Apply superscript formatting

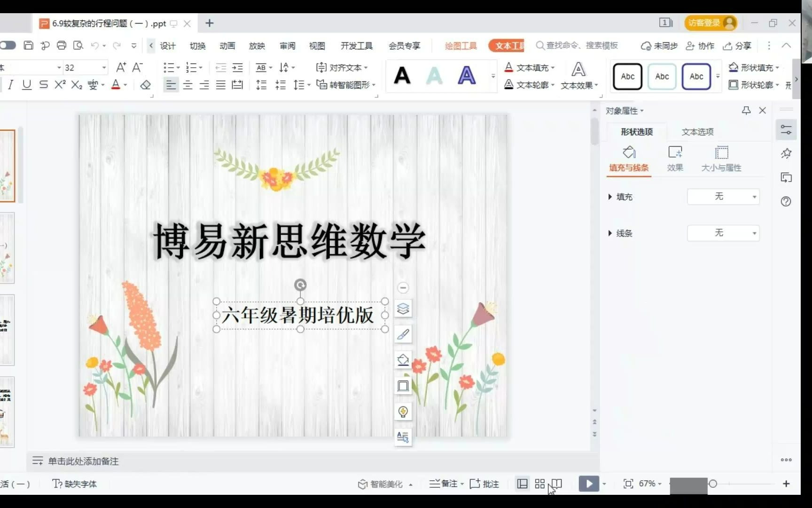[x=60, y=85]
